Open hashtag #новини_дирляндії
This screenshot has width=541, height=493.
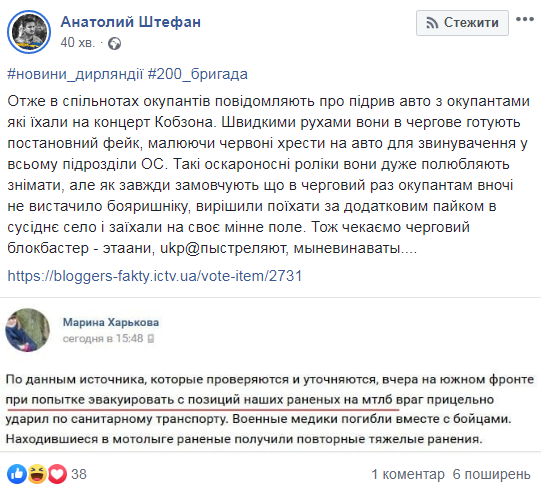pyautogui.click(x=75, y=74)
